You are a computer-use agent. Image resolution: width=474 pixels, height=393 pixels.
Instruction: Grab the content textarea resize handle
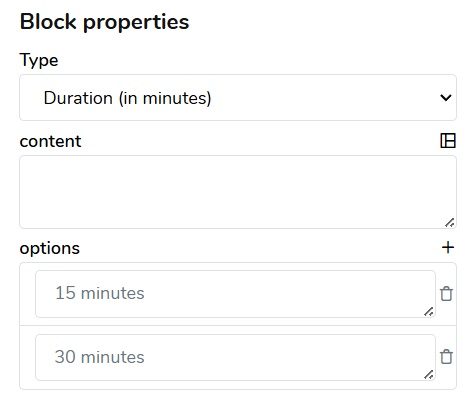[450, 223]
